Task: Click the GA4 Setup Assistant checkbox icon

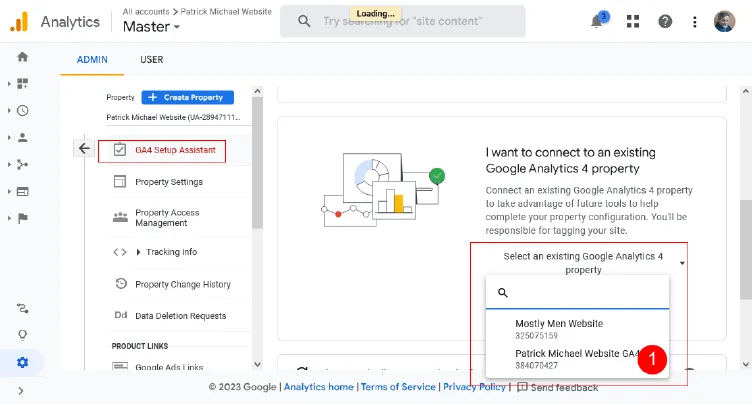Action: click(120, 150)
